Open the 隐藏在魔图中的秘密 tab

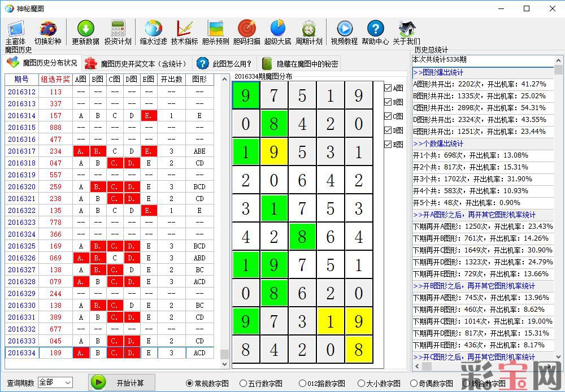301,64
